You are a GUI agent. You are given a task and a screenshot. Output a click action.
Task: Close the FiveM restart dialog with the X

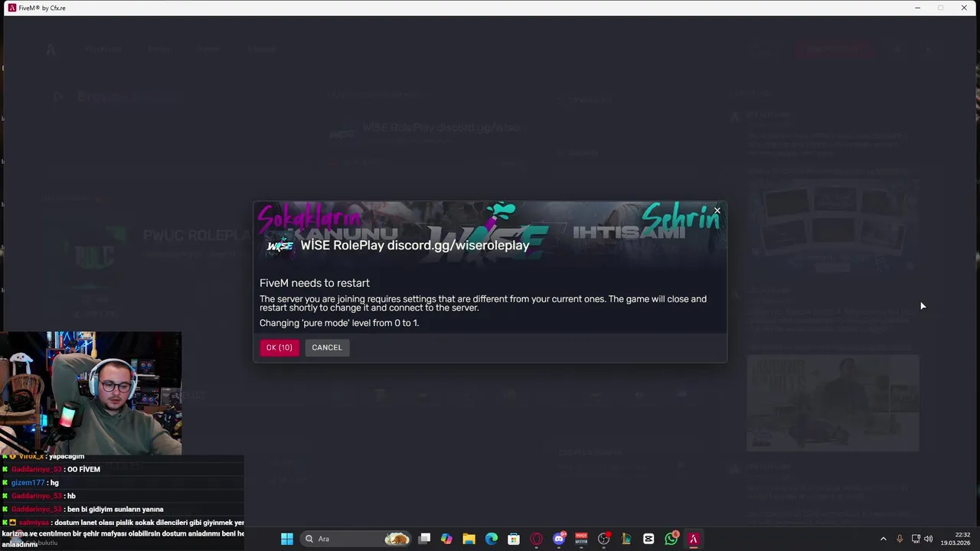717,210
